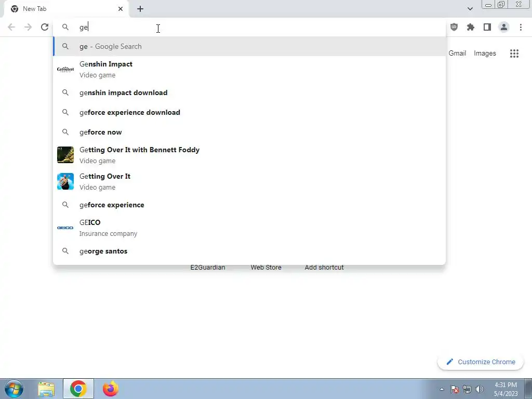
Task: Open the E2Guardian shortcut
Action: click(208, 268)
